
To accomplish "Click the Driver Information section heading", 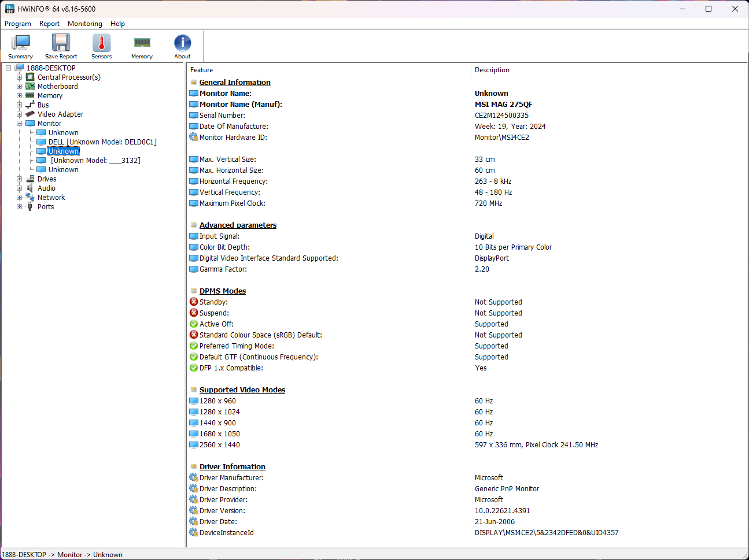I will click(233, 466).
